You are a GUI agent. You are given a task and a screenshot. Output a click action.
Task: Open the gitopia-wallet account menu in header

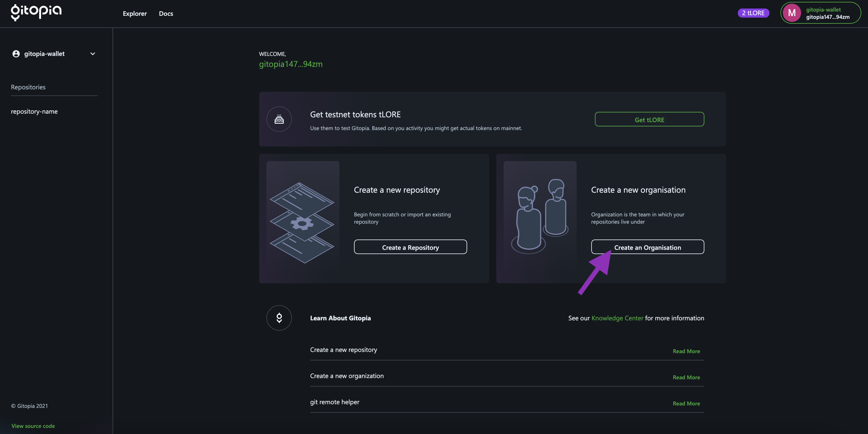pos(821,13)
